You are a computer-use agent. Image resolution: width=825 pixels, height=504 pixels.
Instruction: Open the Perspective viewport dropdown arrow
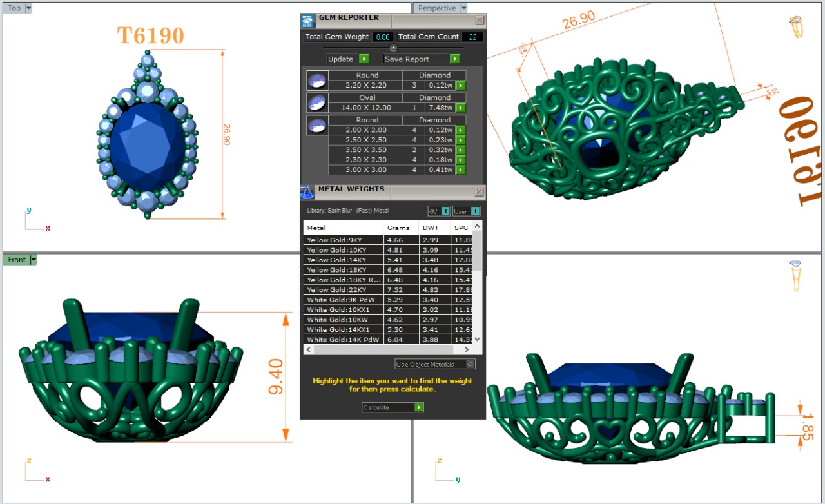463,8
